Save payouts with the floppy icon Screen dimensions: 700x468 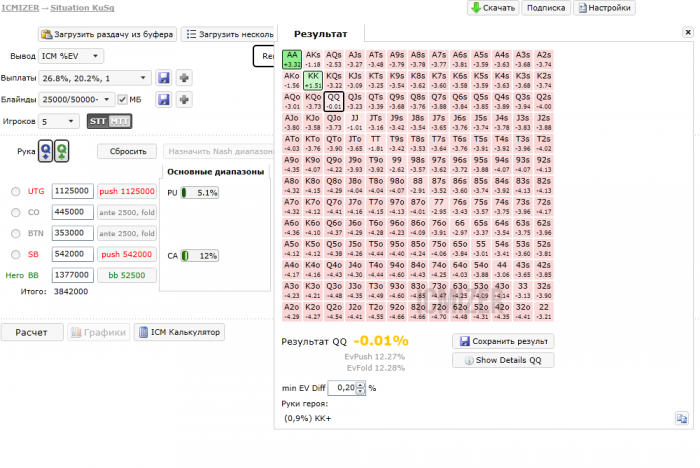[164, 78]
